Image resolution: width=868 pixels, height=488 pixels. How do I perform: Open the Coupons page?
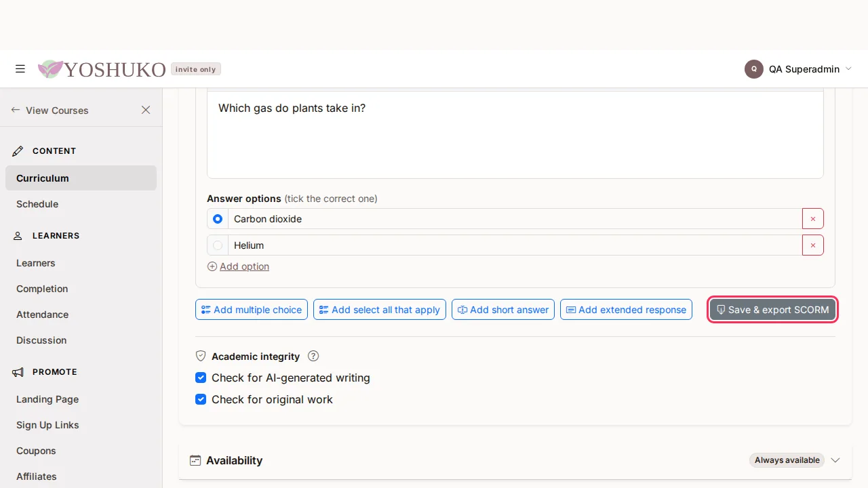(81, 451)
